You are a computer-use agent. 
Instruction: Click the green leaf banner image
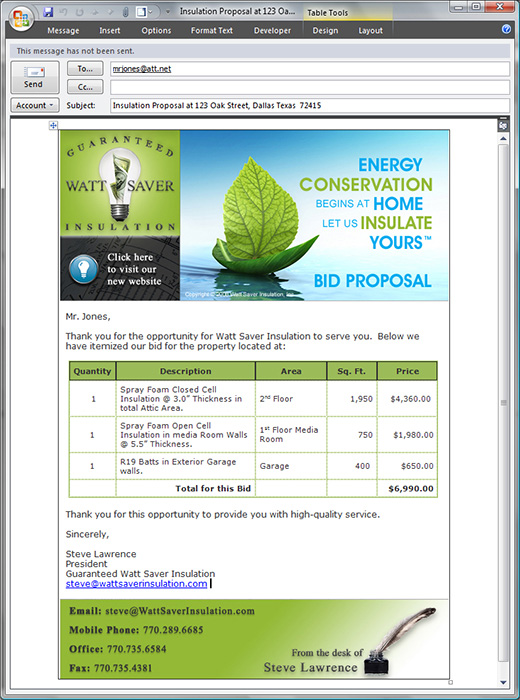314,215
